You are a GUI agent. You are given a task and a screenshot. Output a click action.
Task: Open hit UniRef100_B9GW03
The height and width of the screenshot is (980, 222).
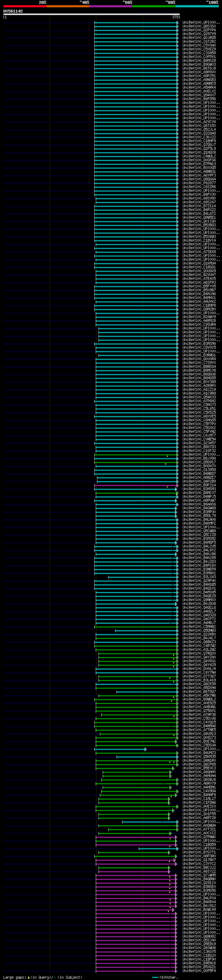pyautogui.click(x=199, y=64)
